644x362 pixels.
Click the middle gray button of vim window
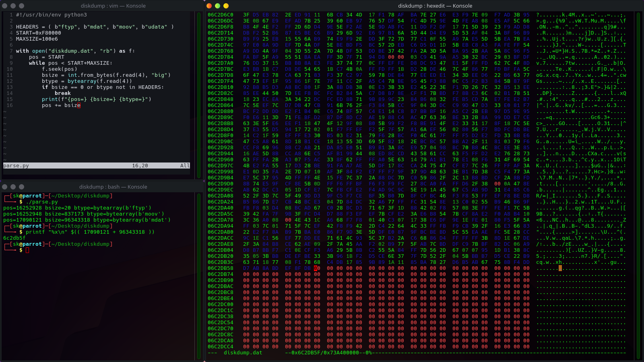point(13,6)
